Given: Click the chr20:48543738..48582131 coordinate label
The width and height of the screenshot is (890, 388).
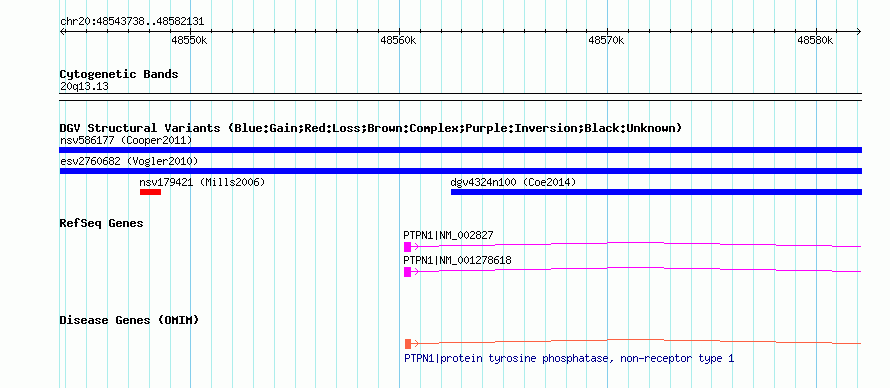Looking at the screenshot, I should 132,22.
